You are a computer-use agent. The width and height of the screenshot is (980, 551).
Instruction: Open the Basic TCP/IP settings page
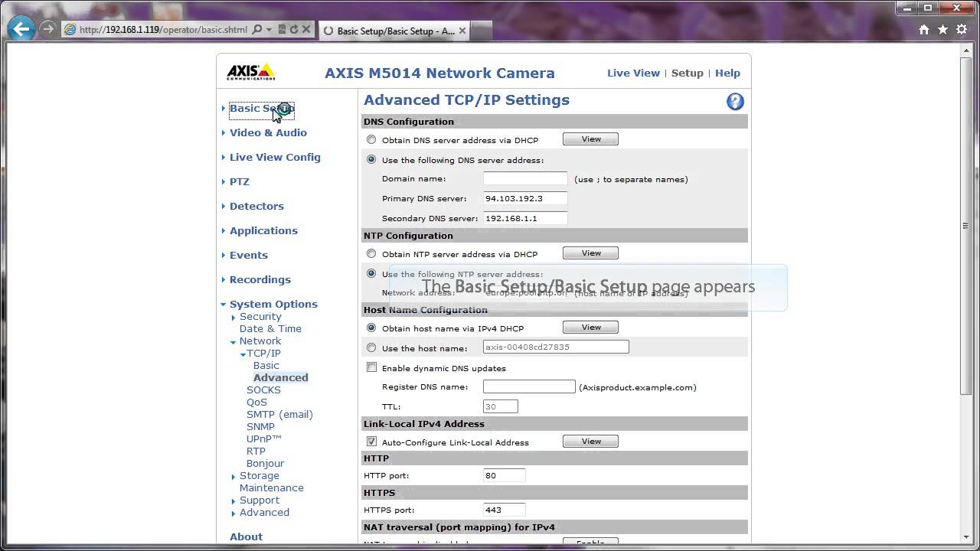[266, 365]
